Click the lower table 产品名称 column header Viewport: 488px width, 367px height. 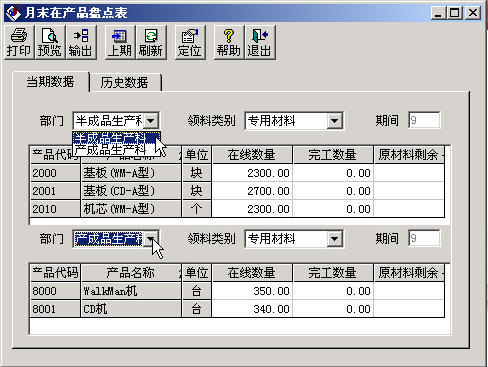131,273
